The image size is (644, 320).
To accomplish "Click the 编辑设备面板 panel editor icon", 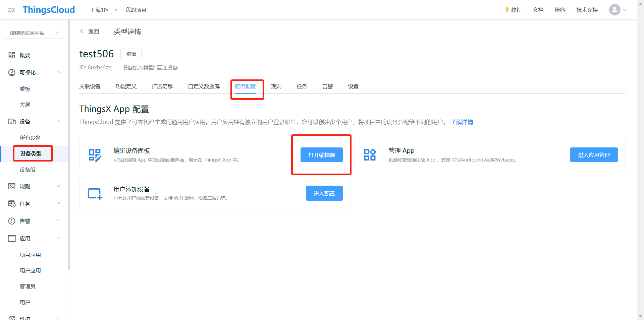I will pos(95,155).
